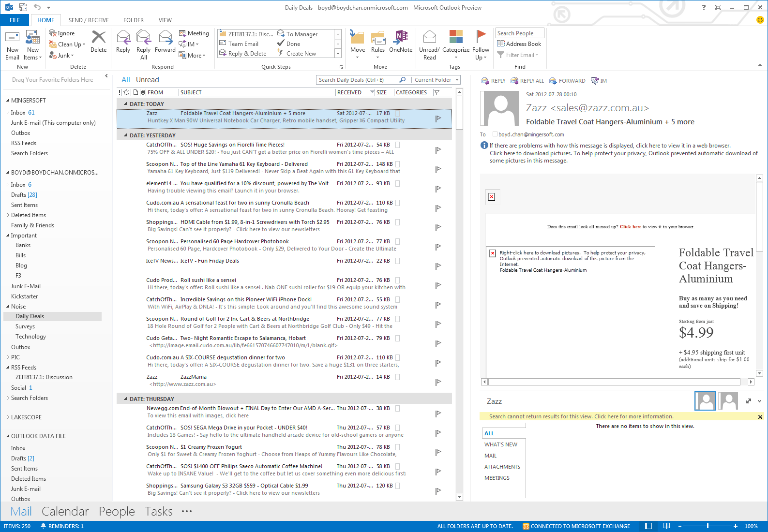Viewport: 768px width, 532px height.
Task: Open the People module
Action: click(x=117, y=511)
